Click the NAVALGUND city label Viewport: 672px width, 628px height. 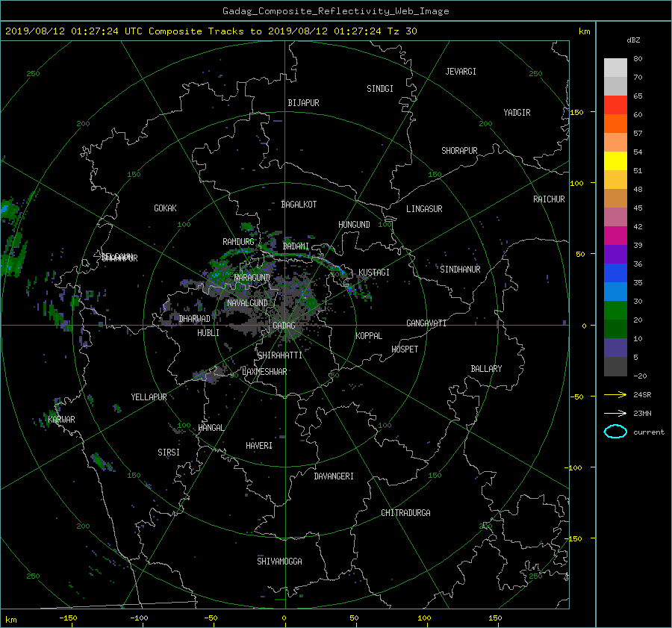click(x=247, y=303)
